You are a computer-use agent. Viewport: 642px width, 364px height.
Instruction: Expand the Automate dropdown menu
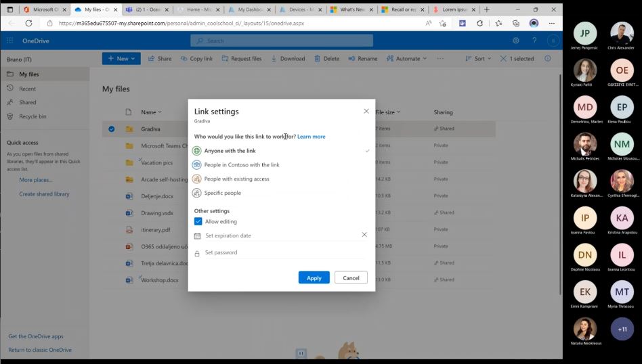pos(407,59)
